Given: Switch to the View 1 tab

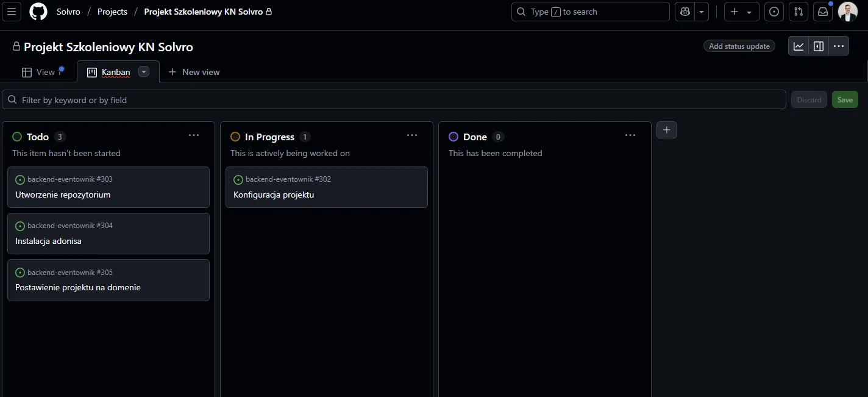Looking at the screenshot, I should pyautogui.click(x=41, y=72).
